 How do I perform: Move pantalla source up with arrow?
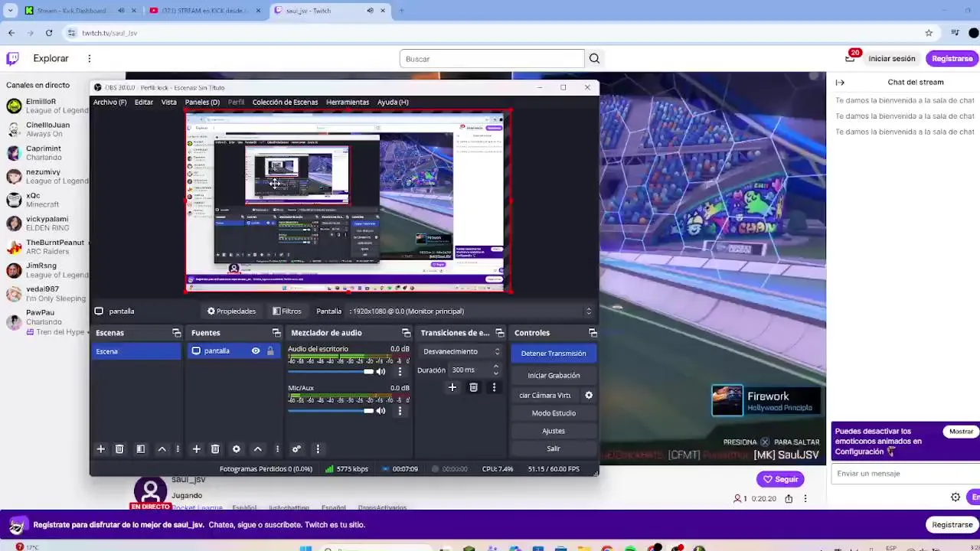(257, 449)
